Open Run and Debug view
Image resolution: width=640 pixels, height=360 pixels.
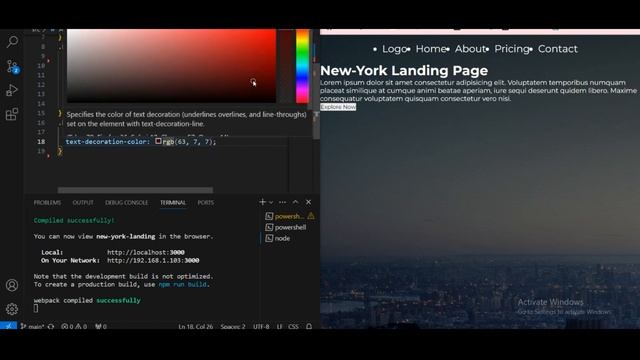point(12,90)
